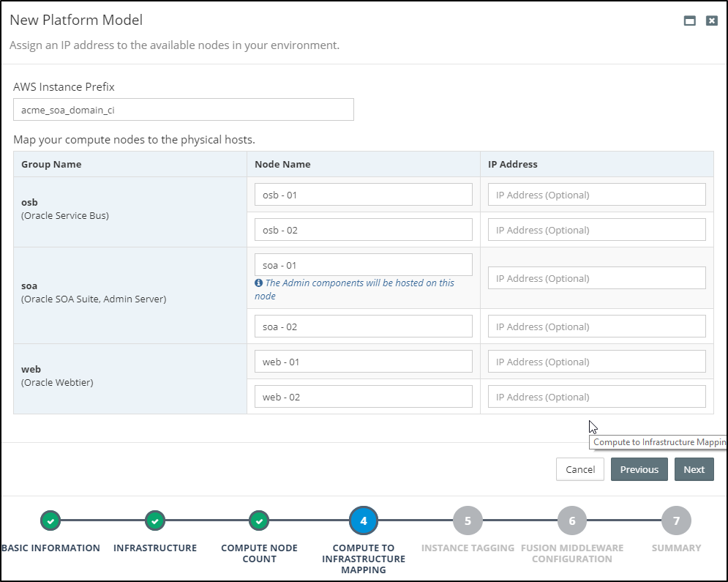Cancel the platform model wizard
The width and height of the screenshot is (728, 582).
click(x=579, y=469)
